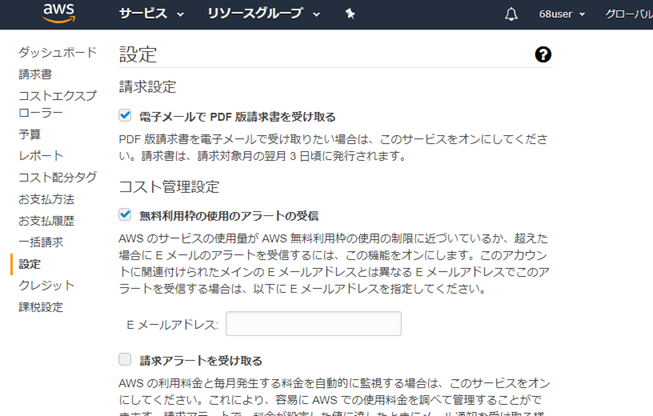Disable the 無料利用枠 usage alert checkbox
653x416 pixels.
pyautogui.click(x=125, y=214)
